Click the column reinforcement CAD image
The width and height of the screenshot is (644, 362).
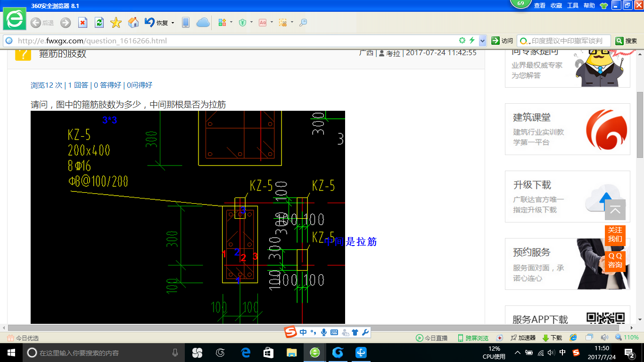coord(188,217)
